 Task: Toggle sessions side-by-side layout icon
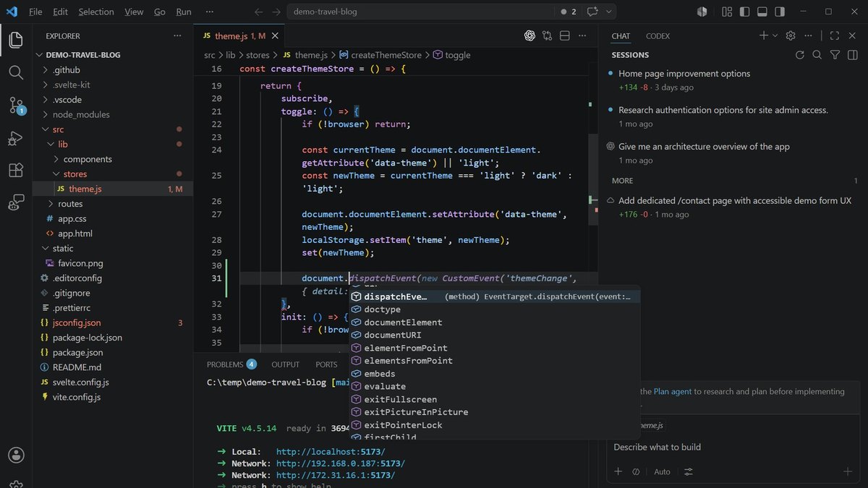point(853,55)
